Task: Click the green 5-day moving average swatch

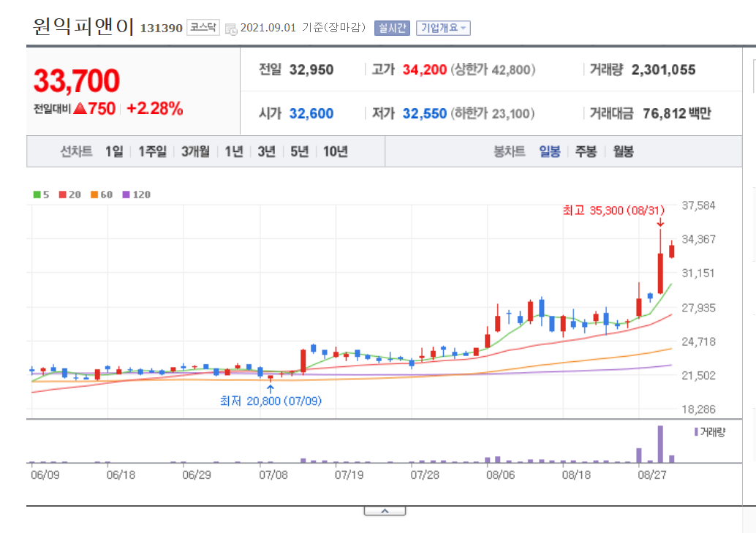Action: (x=37, y=194)
